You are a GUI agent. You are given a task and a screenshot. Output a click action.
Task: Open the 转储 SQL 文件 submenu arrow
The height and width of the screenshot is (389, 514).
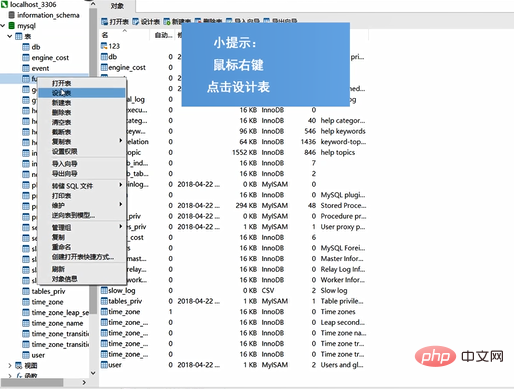(x=121, y=185)
